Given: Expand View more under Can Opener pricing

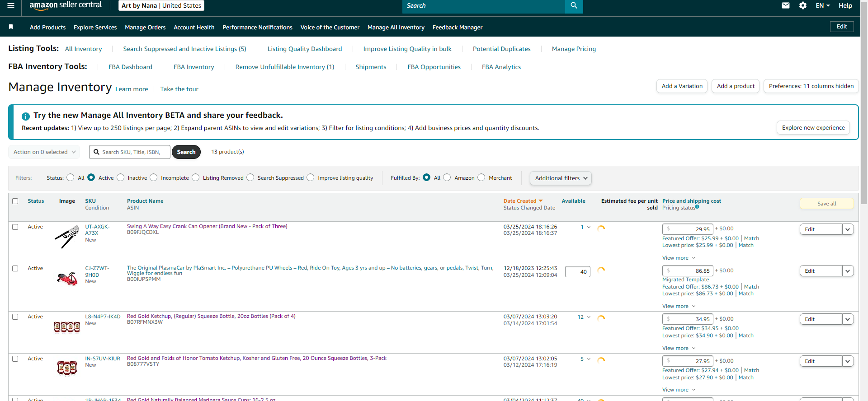Looking at the screenshot, I should [679, 258].
